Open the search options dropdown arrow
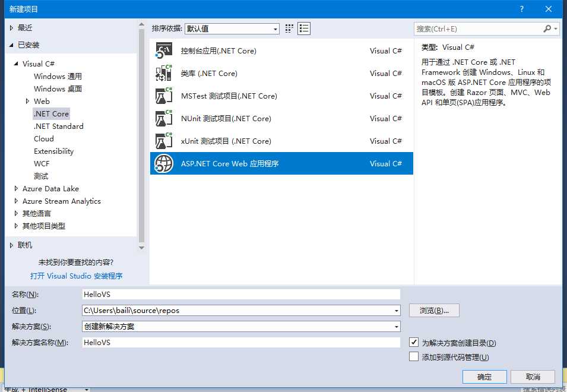 tap(556, 29)
